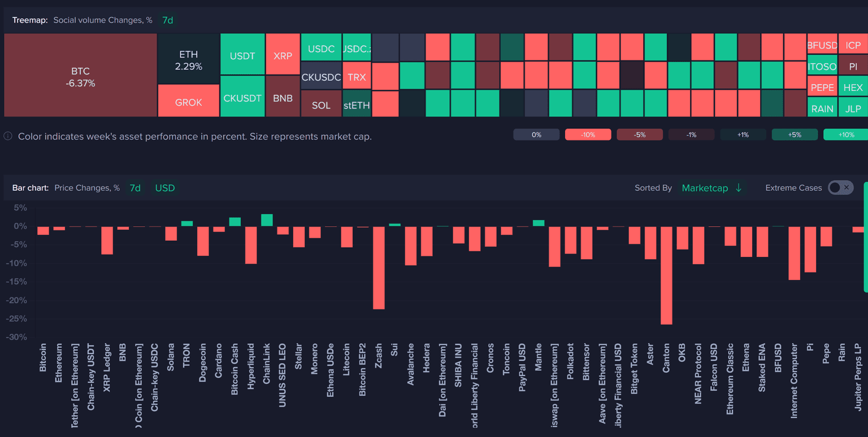Select the ETH treemap tile

(188, 59)
